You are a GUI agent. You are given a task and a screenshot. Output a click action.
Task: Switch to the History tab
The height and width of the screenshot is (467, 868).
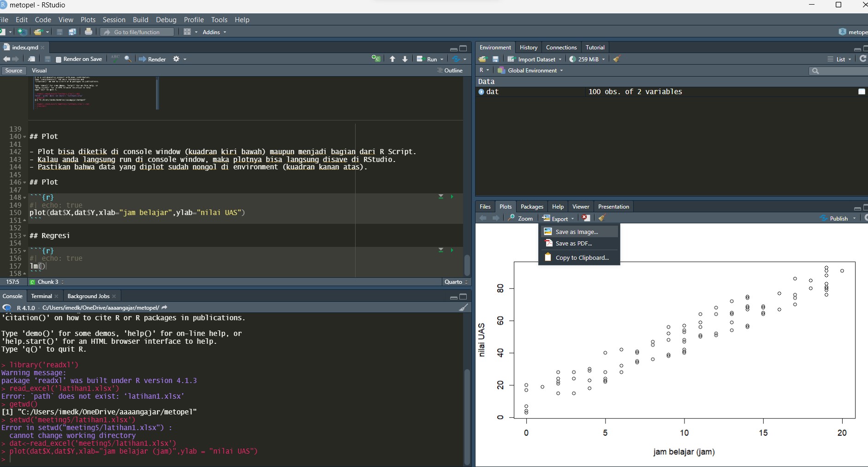pyautogui.click(x=528, y=47)
